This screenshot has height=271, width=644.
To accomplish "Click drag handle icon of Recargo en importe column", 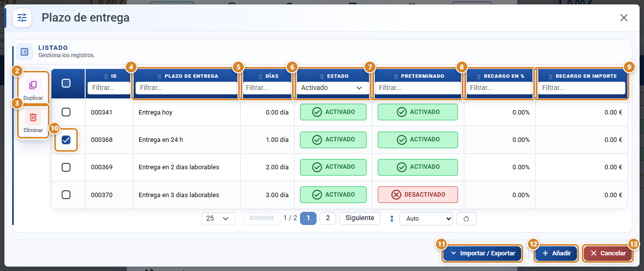I will pos(551,77).
